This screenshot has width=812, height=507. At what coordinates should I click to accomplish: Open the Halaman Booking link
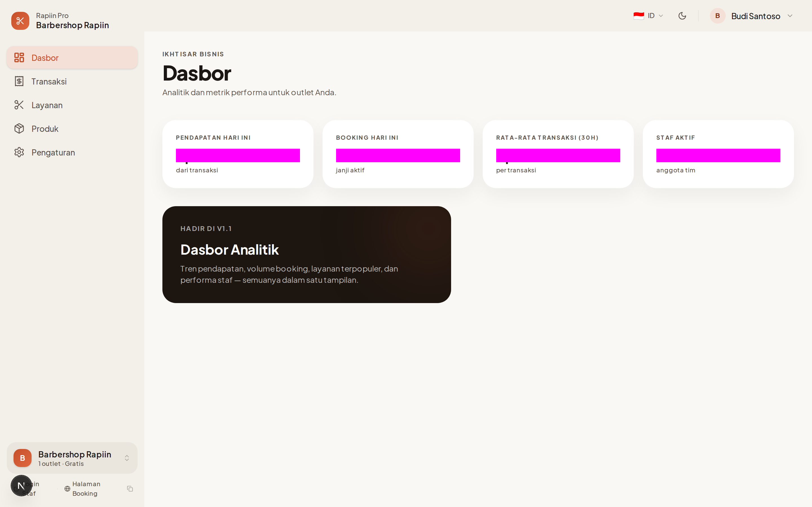[86, 489]
